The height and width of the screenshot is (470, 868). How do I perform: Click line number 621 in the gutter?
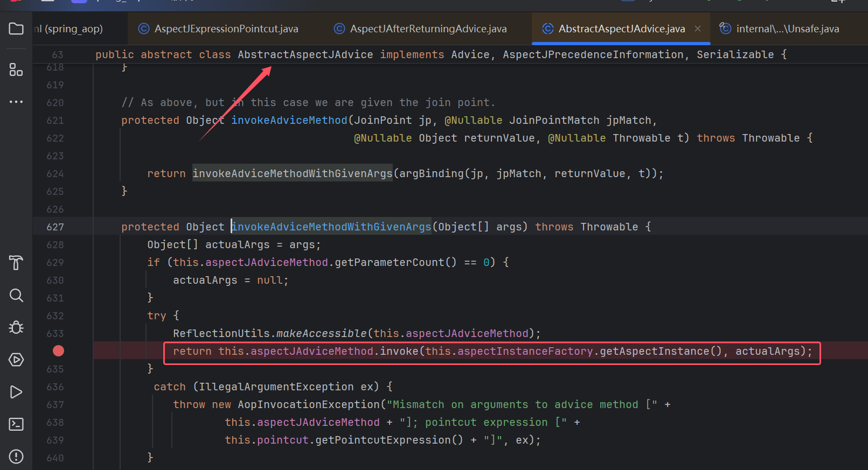(x=55, y=120)
